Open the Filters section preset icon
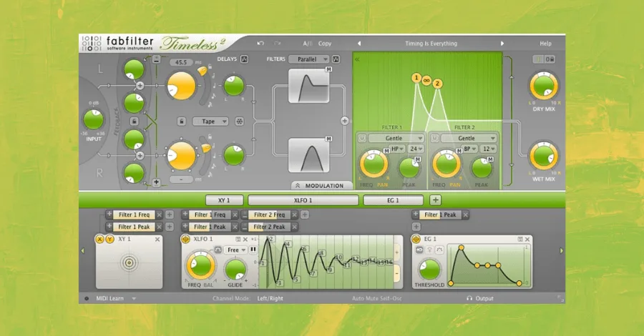The height and width of the screenshot is (336, 644). tap(336, 59)
